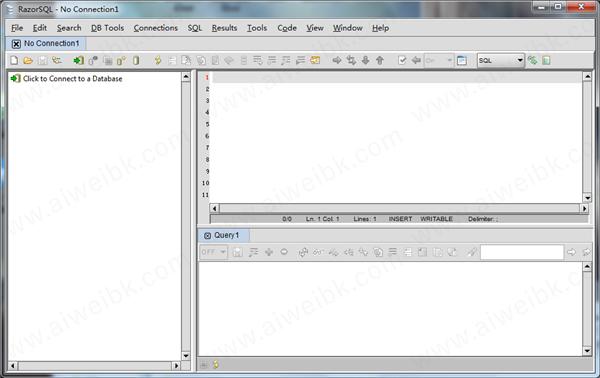Open the Edit menu
600x378 pixels.
[40, 28]
